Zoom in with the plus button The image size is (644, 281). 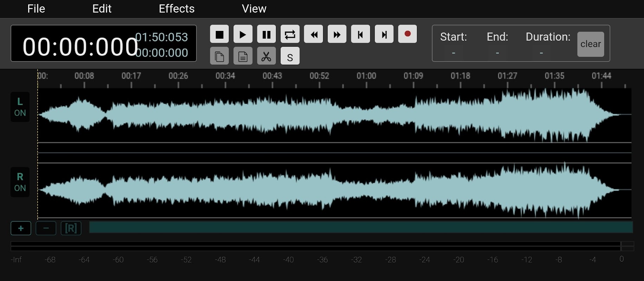pos(21,228)
